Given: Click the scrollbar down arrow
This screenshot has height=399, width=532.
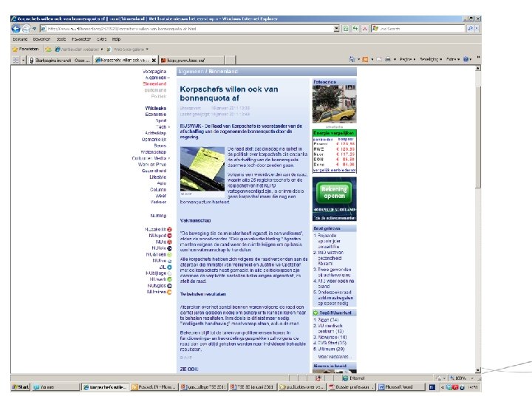Looking at the screenshot, I should point(478,370).
